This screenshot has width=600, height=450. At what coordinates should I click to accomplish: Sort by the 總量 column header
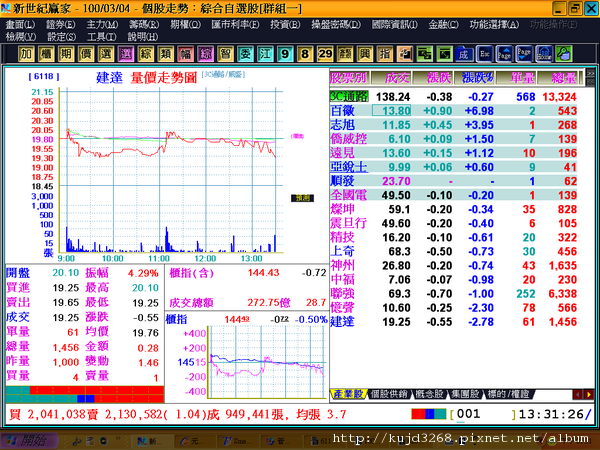[x=558, y=78]
